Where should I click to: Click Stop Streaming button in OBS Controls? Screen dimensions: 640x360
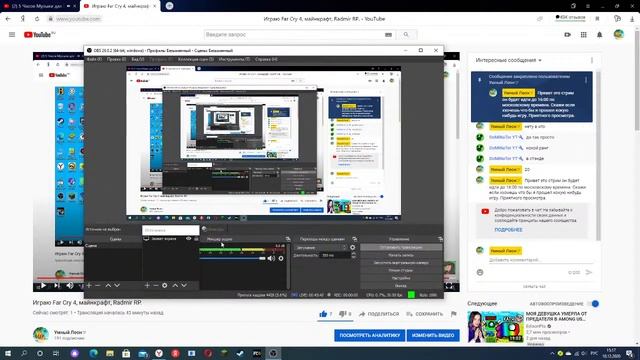401,247
